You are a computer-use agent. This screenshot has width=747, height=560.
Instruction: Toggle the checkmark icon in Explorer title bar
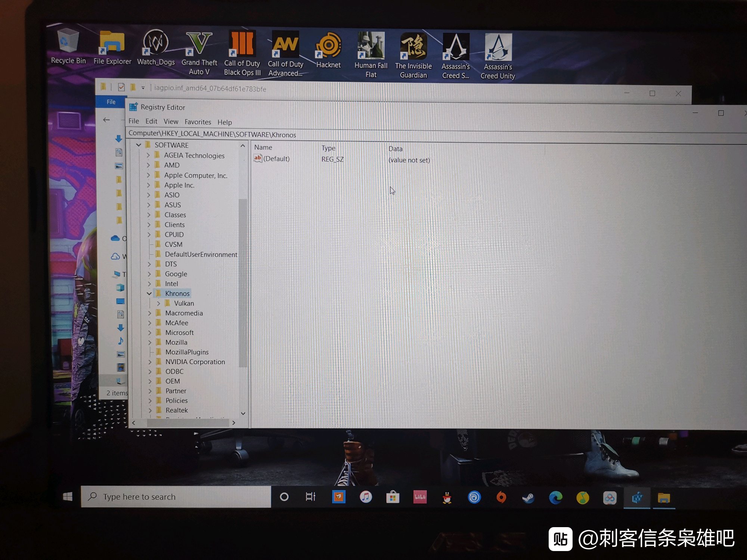coord(121,87)
